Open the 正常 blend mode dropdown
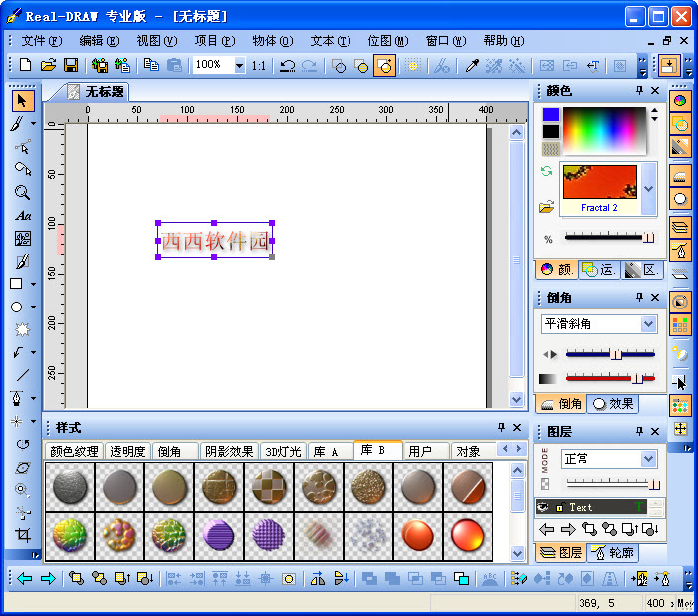The image size is (698, 616). [649, 459]
